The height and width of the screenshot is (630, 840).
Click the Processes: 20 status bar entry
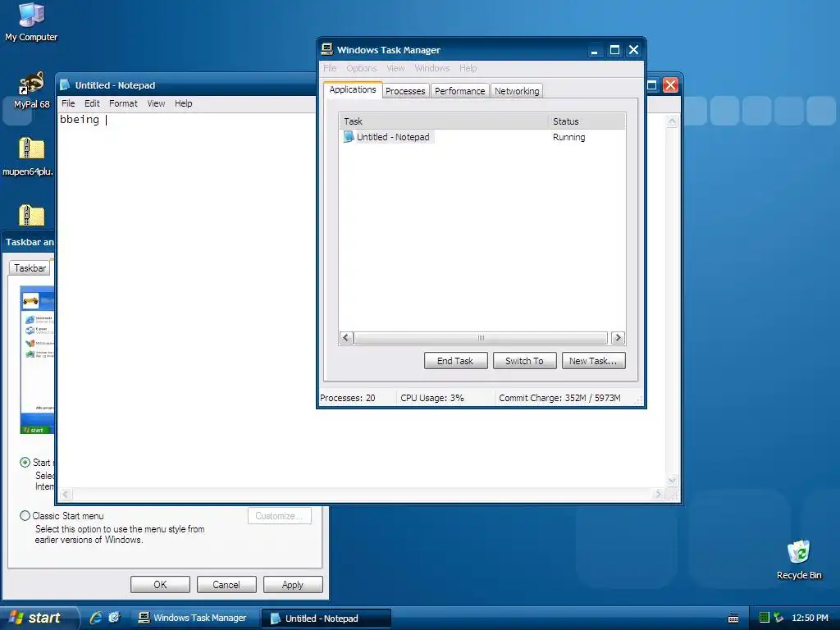coord(348,398)
